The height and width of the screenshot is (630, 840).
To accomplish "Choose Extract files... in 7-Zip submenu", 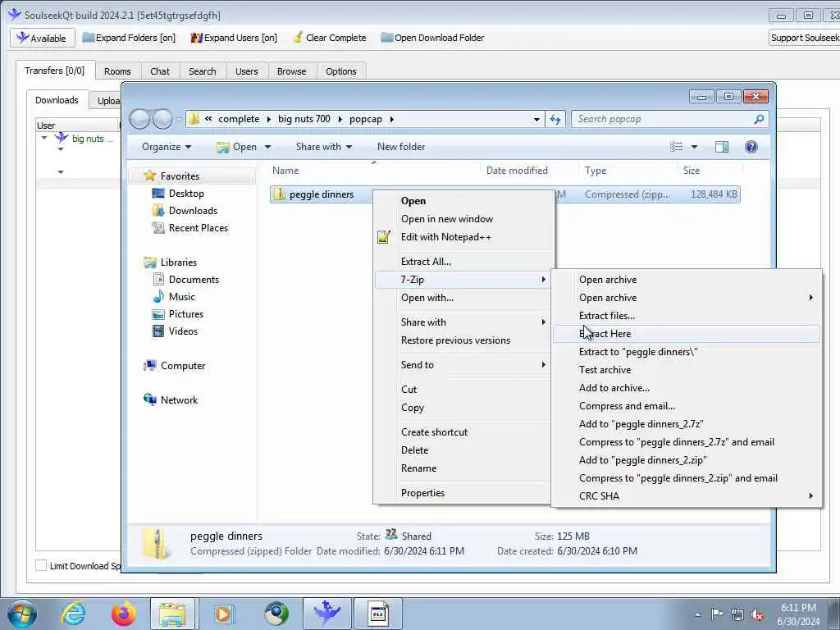I will coord(686,316).
